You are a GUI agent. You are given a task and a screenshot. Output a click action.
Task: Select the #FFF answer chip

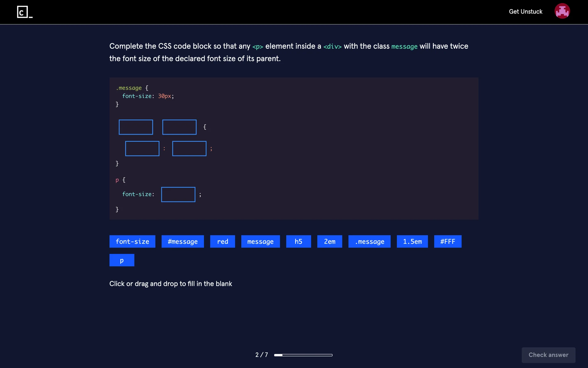(447, 241)
